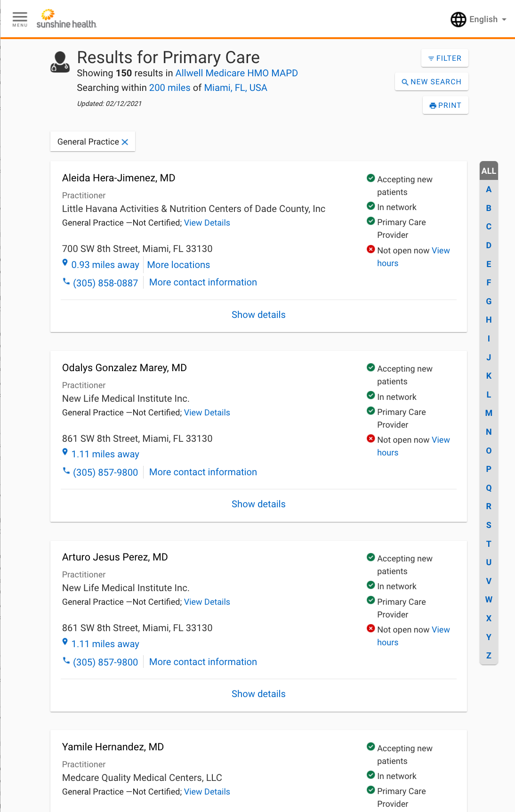Filter providers by letter P
The width and height of the screenshot is (515, 812).
[x=489, y=469]
